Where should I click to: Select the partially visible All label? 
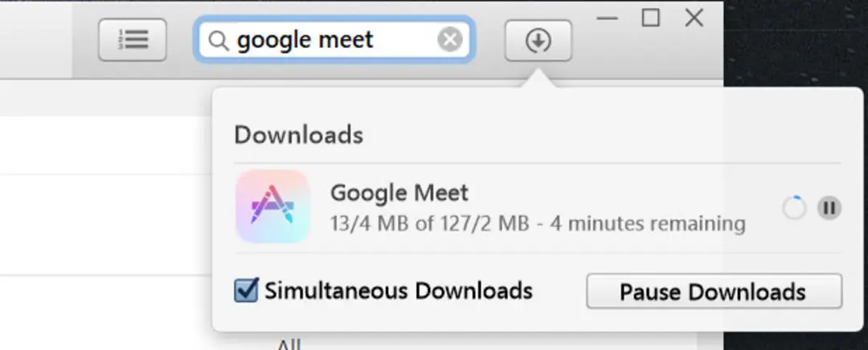tap(289, 345)
